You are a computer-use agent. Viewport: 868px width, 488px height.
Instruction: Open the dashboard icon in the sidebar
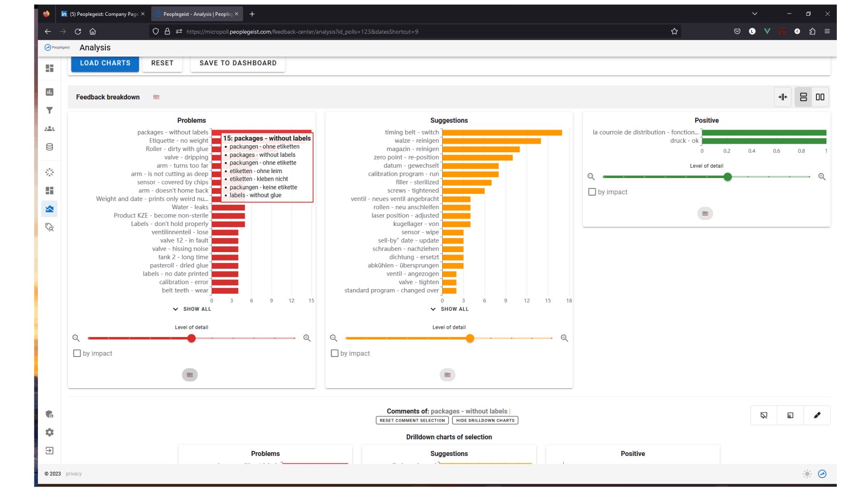pos(49,68)
